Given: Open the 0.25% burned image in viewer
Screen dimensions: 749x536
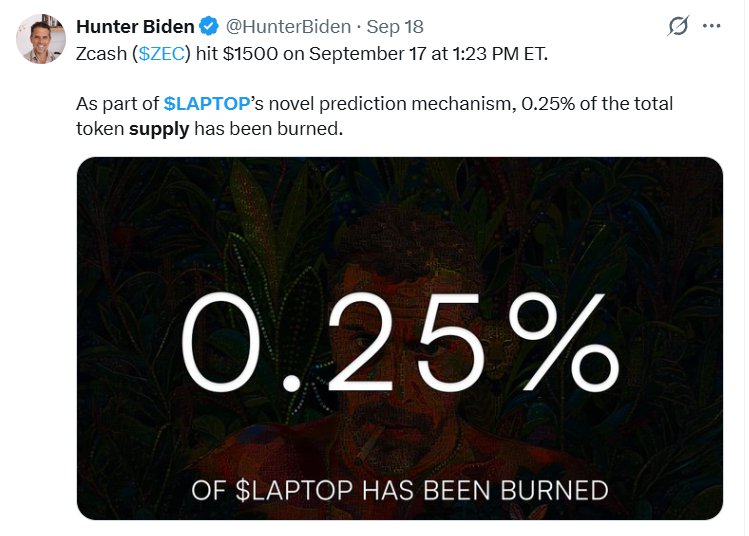Looking at the screenshot, I should (x=400, y=338).
